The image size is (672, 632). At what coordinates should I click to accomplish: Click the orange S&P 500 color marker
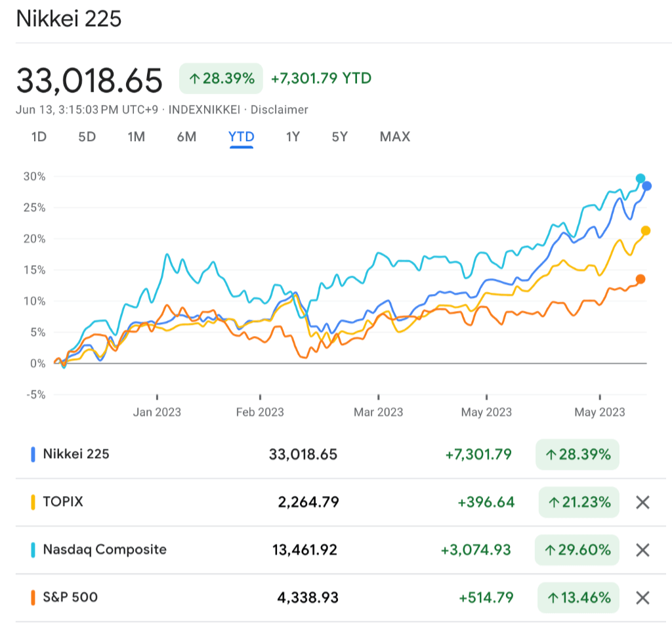(x=33, y=598)
